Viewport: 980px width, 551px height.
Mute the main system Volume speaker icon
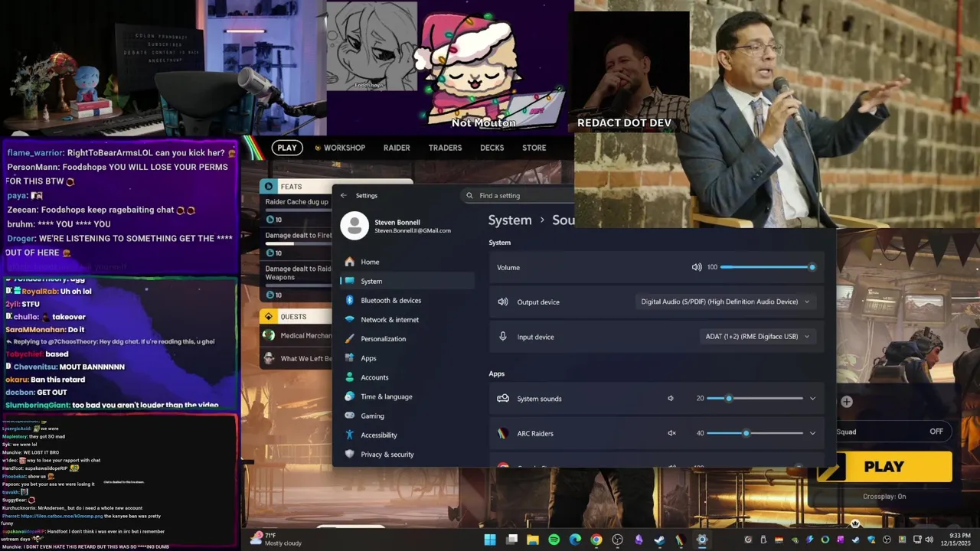697,267
